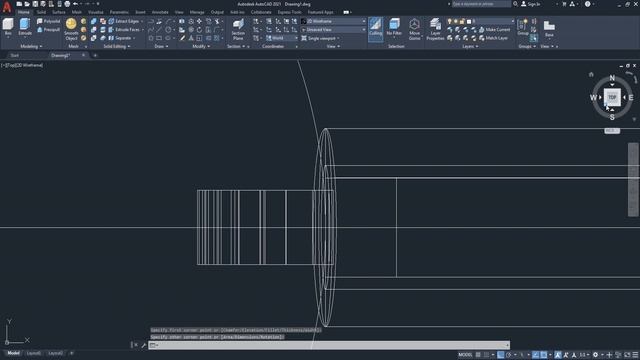
Task: Open the layer list dropdown
Action: pyautogui.click(x=481, y=21)
